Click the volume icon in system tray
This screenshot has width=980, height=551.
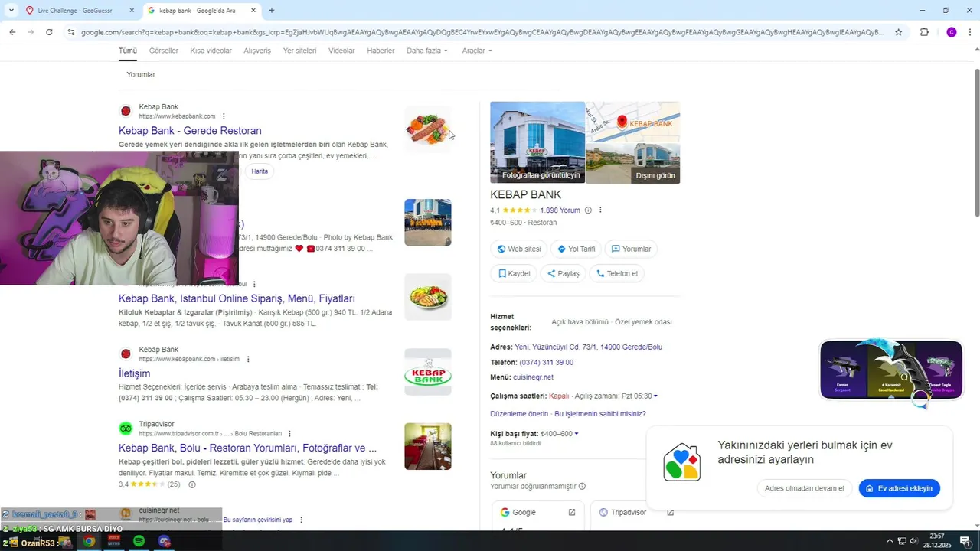click(x=913, y=541)
